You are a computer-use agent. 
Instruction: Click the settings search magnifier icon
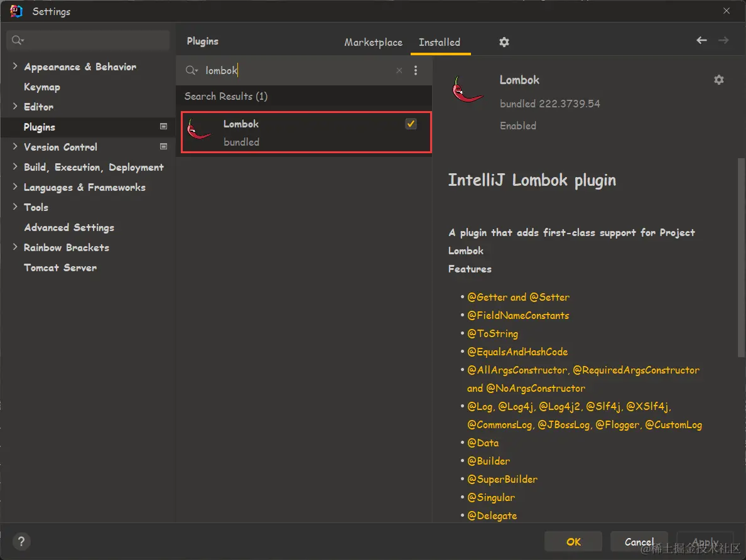18,40
